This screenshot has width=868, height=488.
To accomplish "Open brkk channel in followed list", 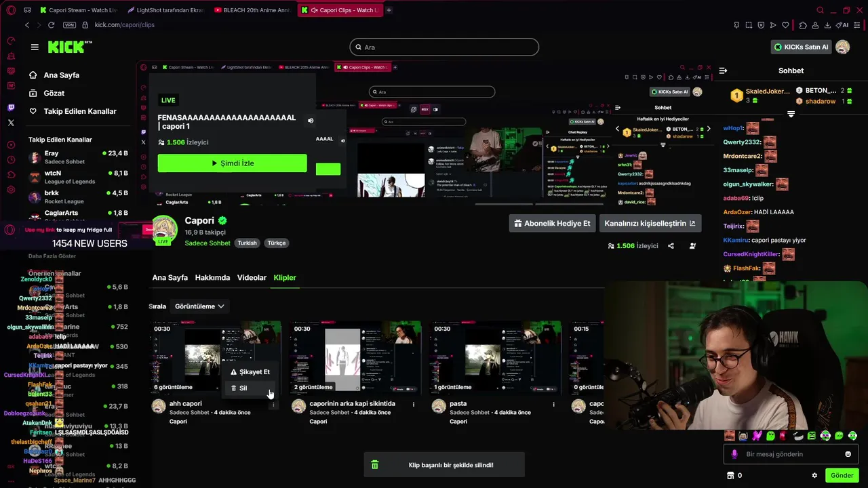I will click(x=78, y=197).
